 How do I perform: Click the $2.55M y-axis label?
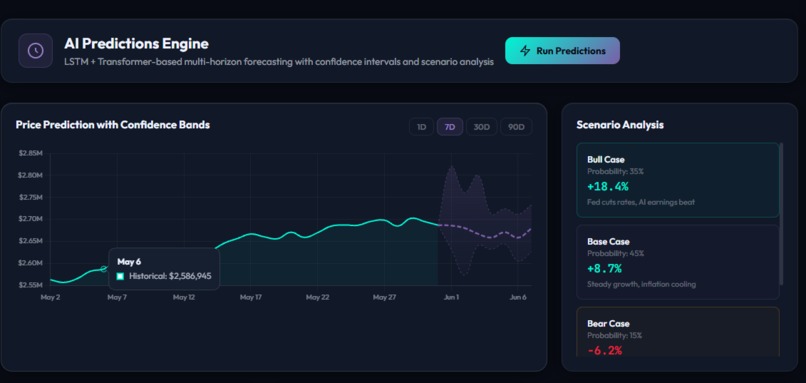30,284
